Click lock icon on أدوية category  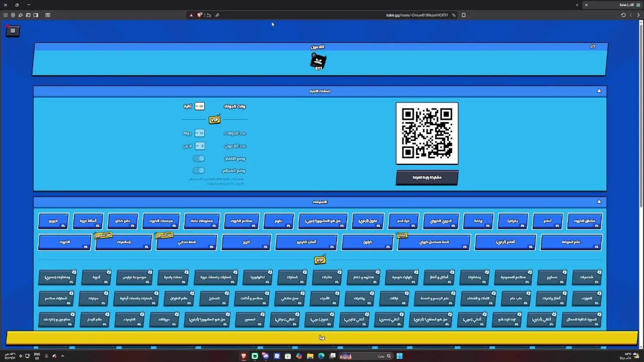tap(110, 272)
